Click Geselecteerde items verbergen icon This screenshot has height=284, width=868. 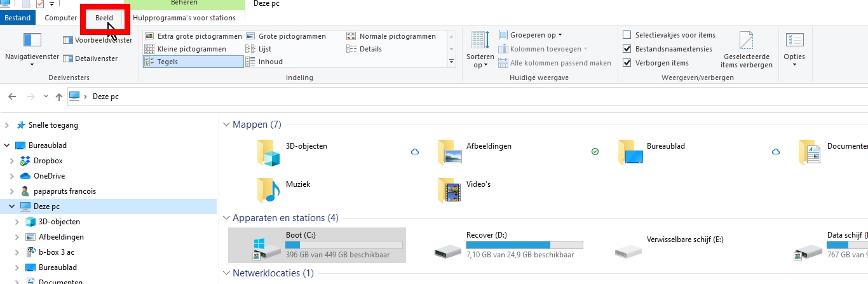coord(747,42)
